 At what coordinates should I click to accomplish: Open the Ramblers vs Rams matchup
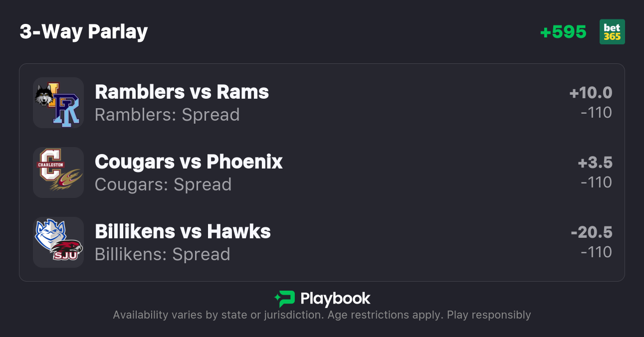(x=182, y=92)
